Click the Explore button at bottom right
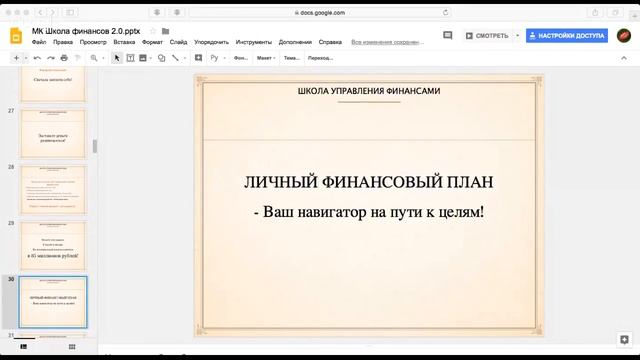This screenshot has width=640, height=360. point(624,340)
